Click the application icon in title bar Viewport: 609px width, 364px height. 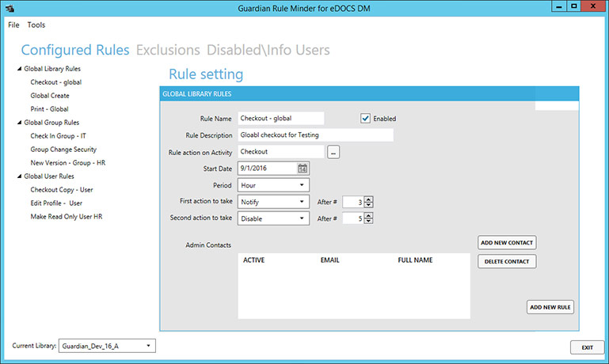[10, 8]
